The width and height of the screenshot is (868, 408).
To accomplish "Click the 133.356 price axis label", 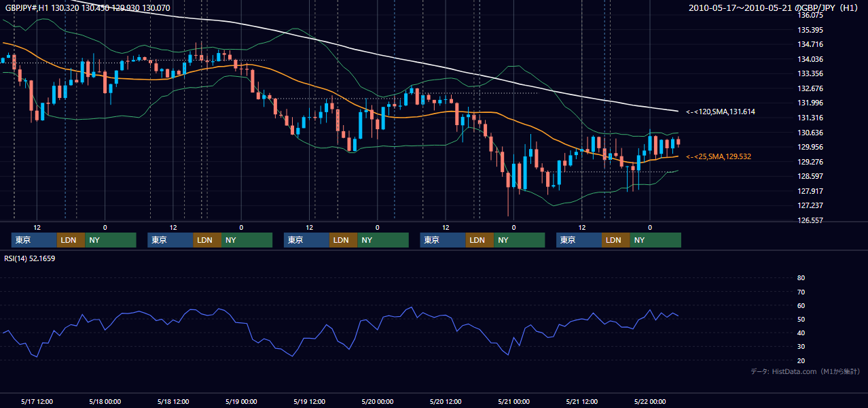I will 811,74.
